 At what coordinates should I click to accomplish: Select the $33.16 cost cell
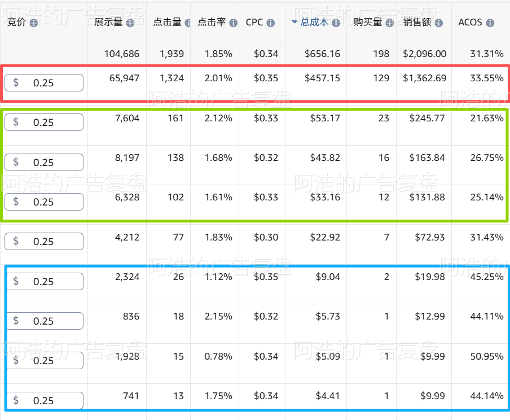point(325,198)
